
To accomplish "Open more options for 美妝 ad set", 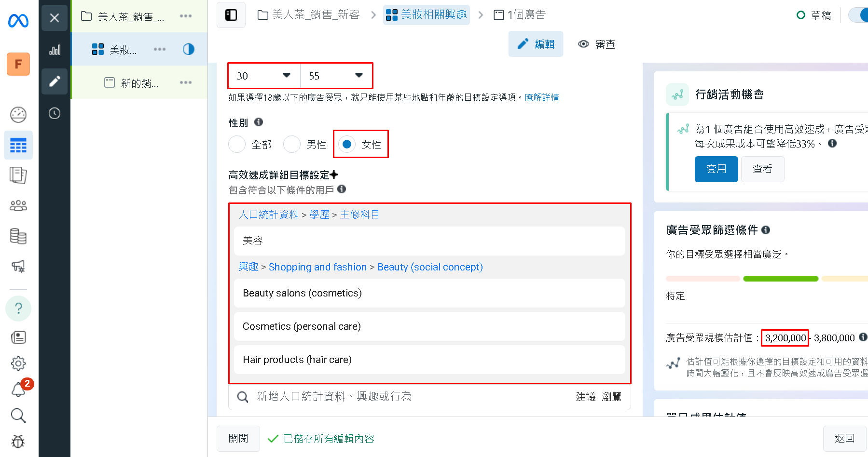I will 160,49.
